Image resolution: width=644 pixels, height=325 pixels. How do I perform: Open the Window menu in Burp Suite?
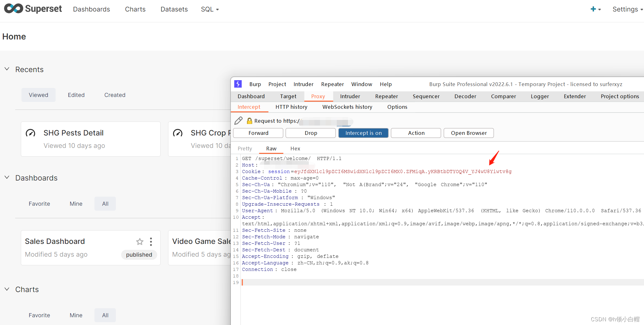point(362,84)
